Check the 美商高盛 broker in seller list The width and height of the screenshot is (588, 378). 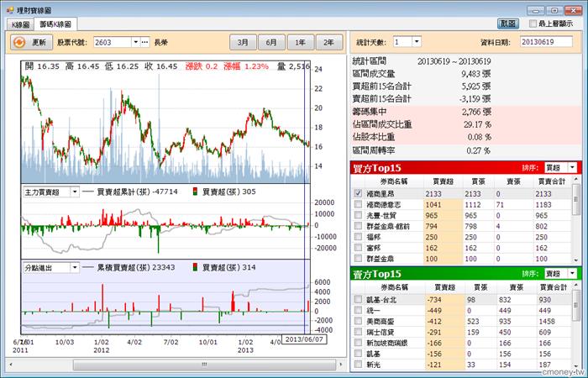pyautogui.click(x=360, y=321)
